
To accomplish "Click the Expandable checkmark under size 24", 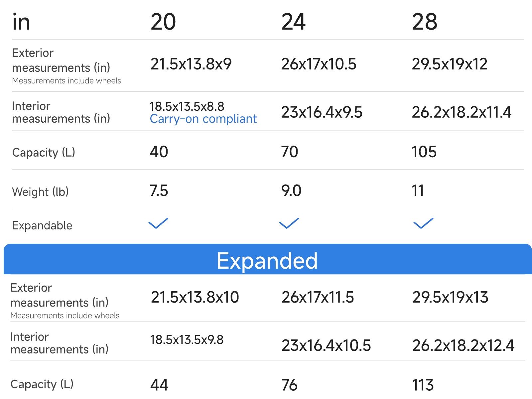I will 289,223.
